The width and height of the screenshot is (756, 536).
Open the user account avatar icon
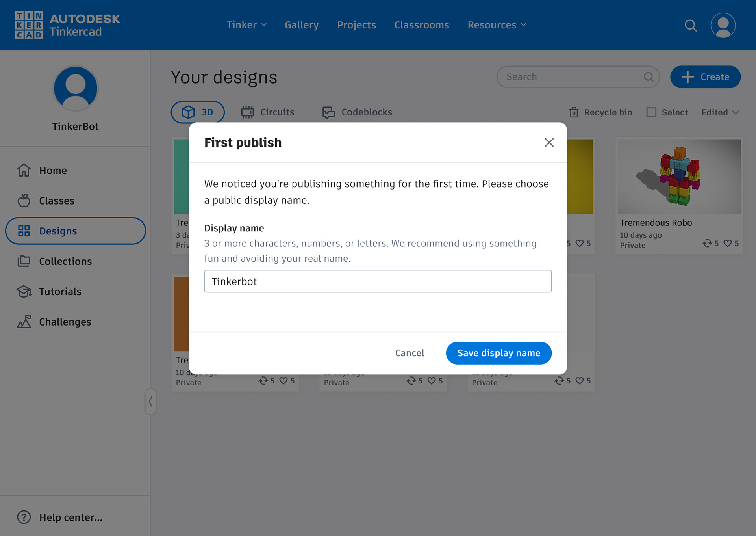click(723, 25)
